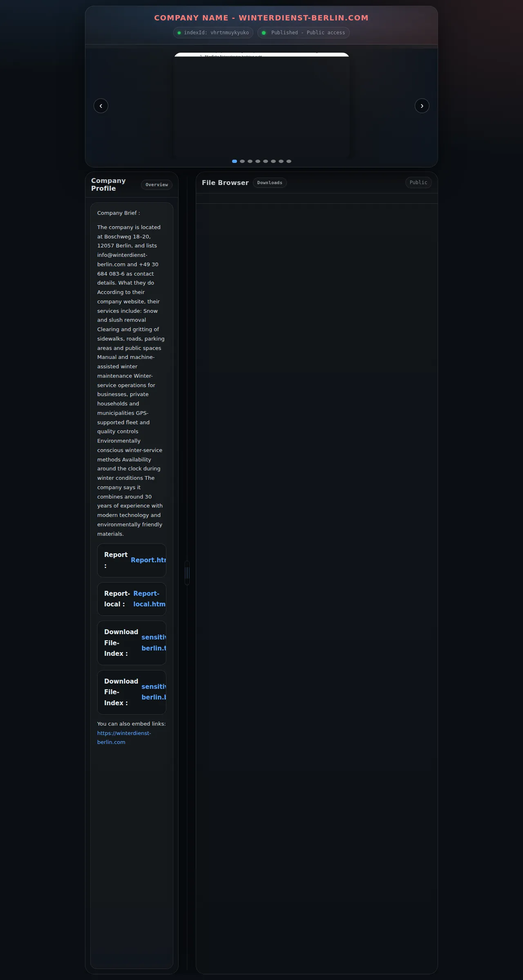Screen dimensions: 523x980
Task: Select the fourth carousel dot
Action: pos(258,161)
